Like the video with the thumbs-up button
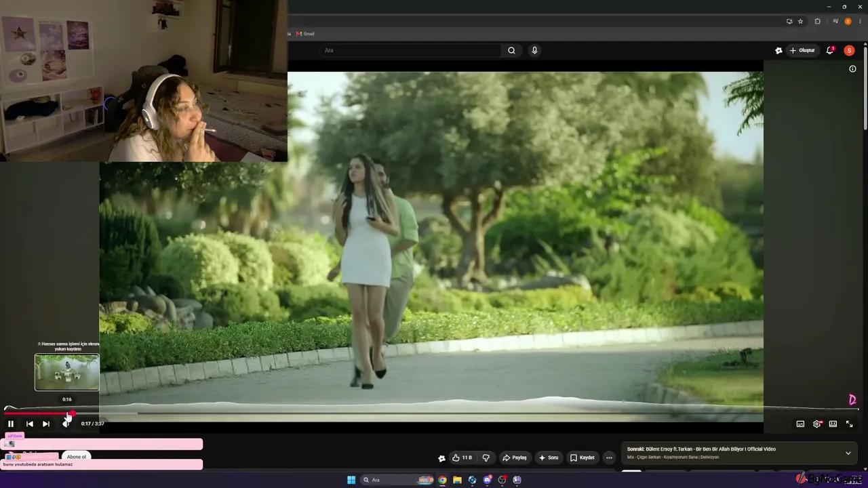Image resolution: width=868 pixels, height=488 pixels. 462,457
